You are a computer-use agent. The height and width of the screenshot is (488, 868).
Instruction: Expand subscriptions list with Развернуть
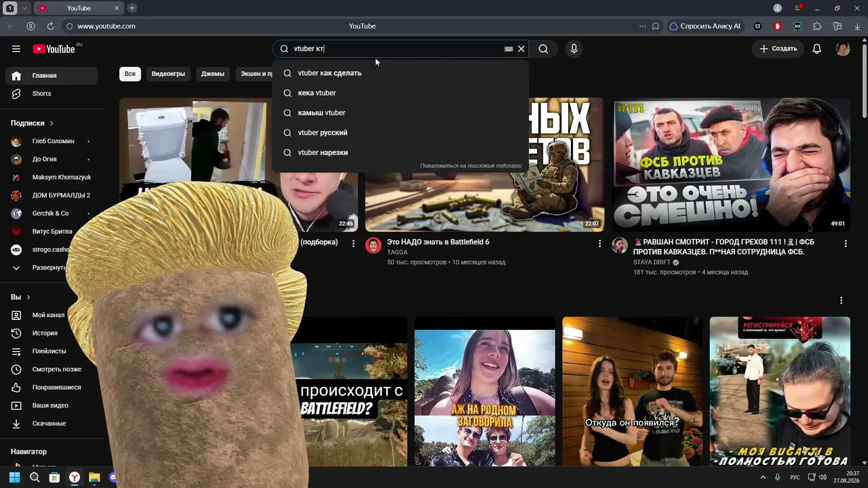(41, 268)
